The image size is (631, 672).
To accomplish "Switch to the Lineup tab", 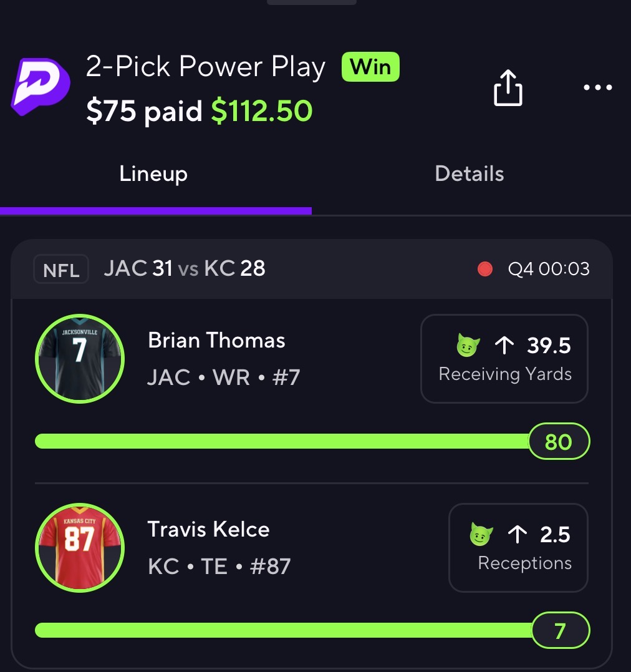I will point(153,173).
